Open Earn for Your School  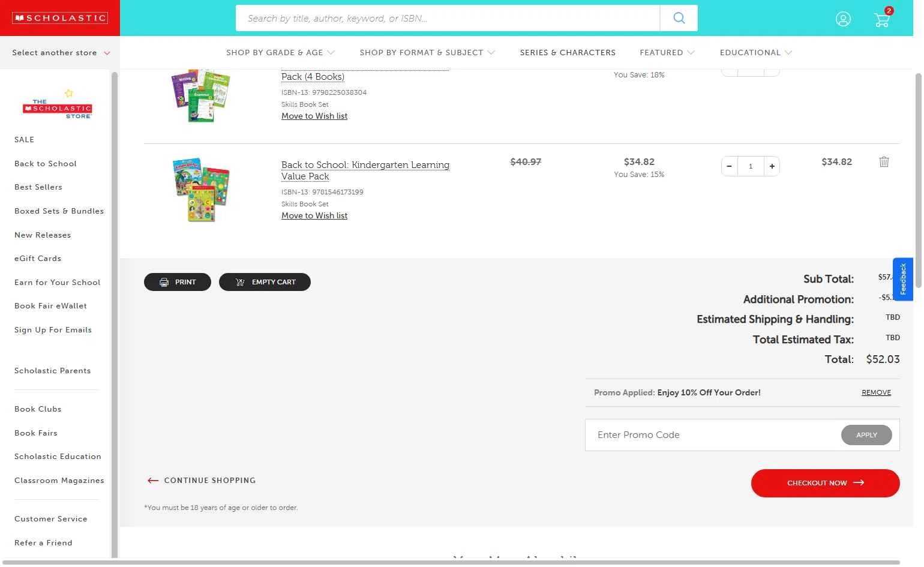57,283
